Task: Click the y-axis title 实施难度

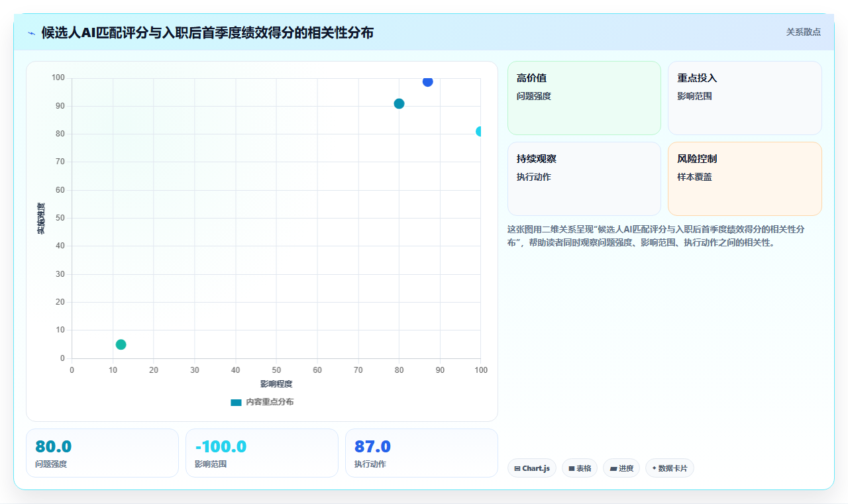Action: (41, 219)
